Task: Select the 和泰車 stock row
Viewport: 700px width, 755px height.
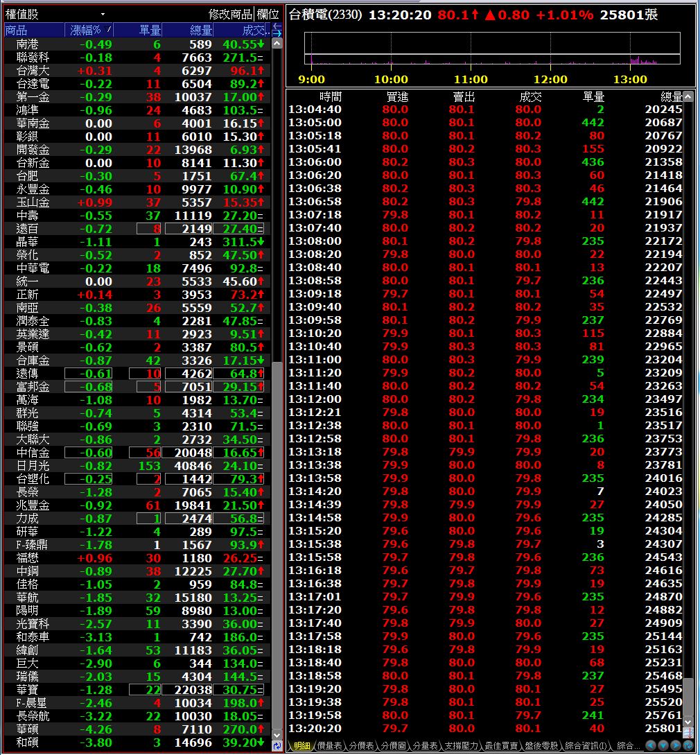Action: 137,637
